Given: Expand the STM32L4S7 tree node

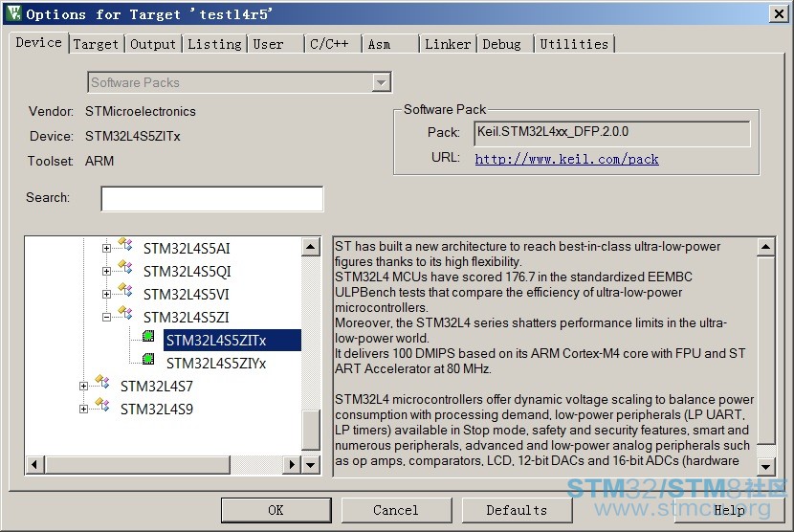Looking at the screenshot, I should pyautogui.click(x=83, y=386).
